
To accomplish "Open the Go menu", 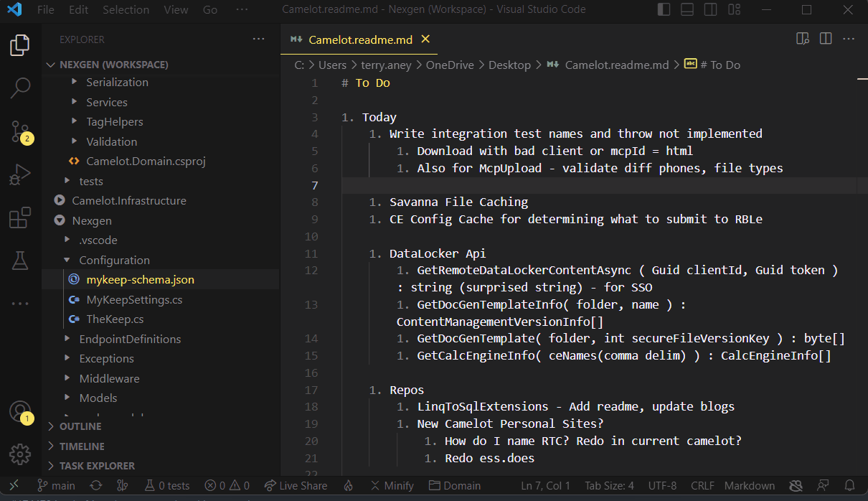I will point(210,10).
